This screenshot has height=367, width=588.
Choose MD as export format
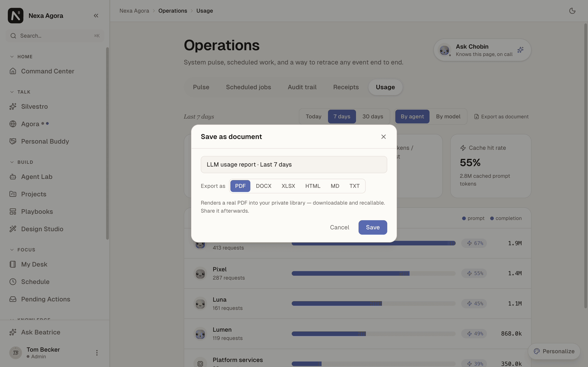(x=335, y=186)
